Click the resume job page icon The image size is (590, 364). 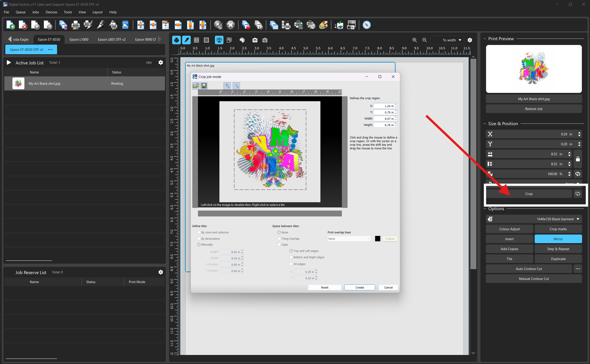pyautogui.click(x=35, y=25)
